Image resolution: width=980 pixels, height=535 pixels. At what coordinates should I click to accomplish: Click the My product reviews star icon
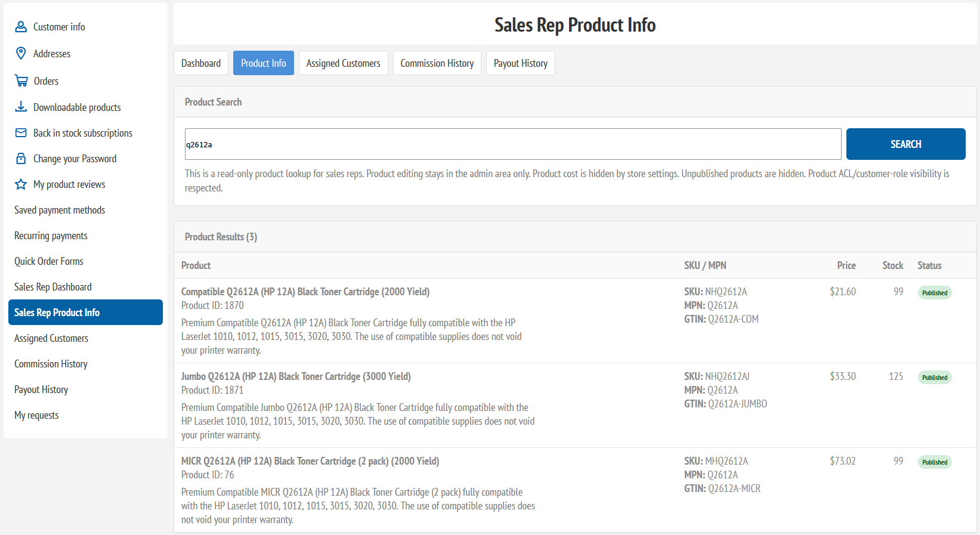[21, 184]
